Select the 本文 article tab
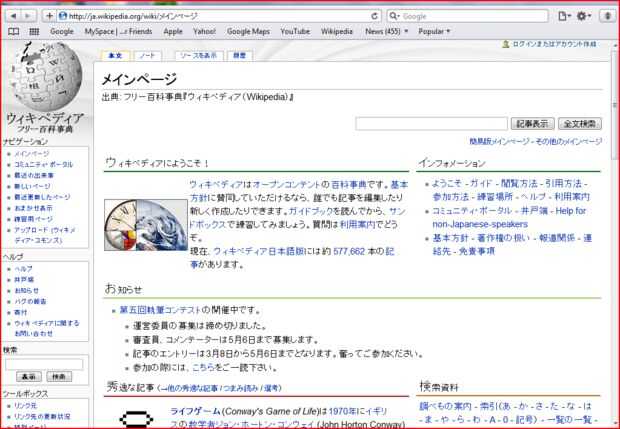The height and width of the screenshot is (429, 620). tap(115, 56)
